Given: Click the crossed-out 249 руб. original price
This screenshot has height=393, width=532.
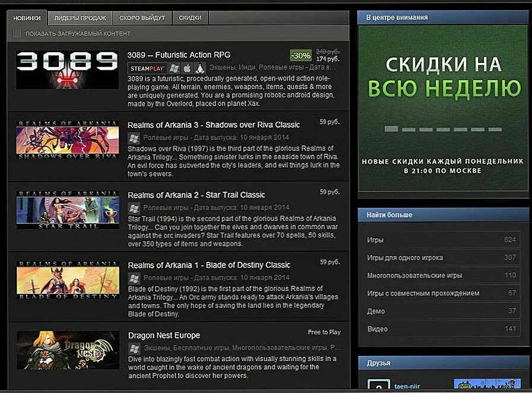Looking at the screenshot, I should coord(328,52).
